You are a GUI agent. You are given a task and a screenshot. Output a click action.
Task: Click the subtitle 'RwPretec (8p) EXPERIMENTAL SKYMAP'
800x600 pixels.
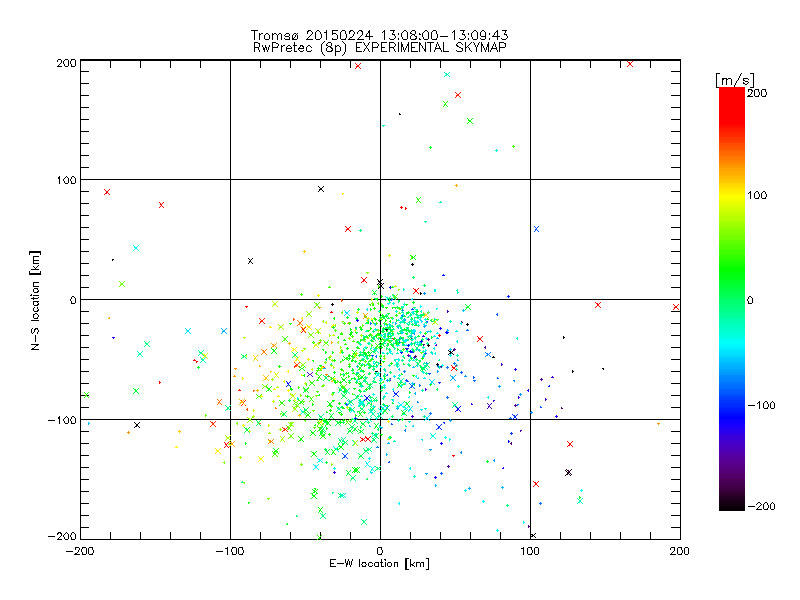pyautogui.click(x=379, y=47)
